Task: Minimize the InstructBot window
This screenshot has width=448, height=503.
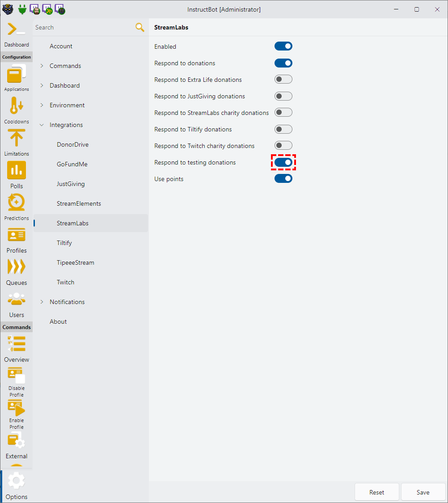Action: coord(396,9)
